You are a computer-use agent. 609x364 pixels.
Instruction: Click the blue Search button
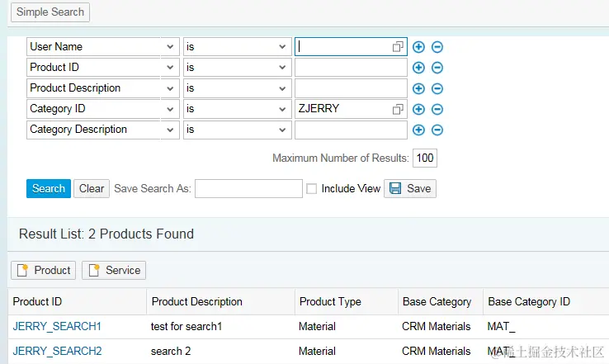coord(49,188)
